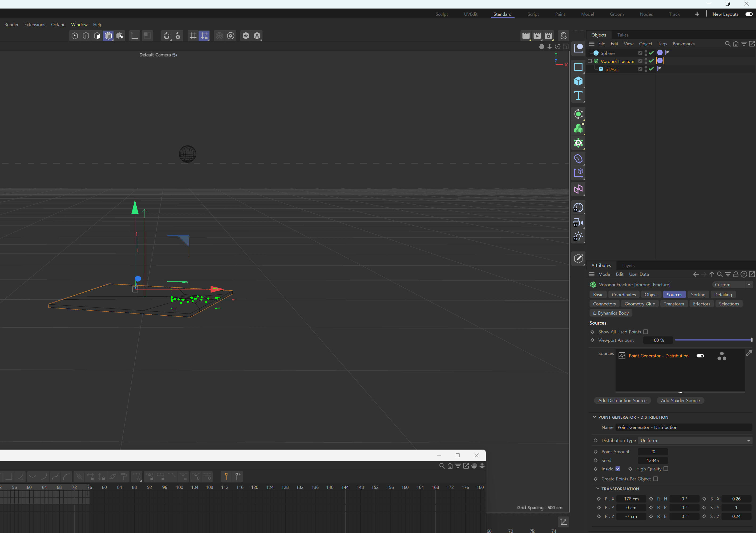This screenshot has height=533, width=756.
Task: Toggle the Snap magnet icon
Action: pos(167,36)
